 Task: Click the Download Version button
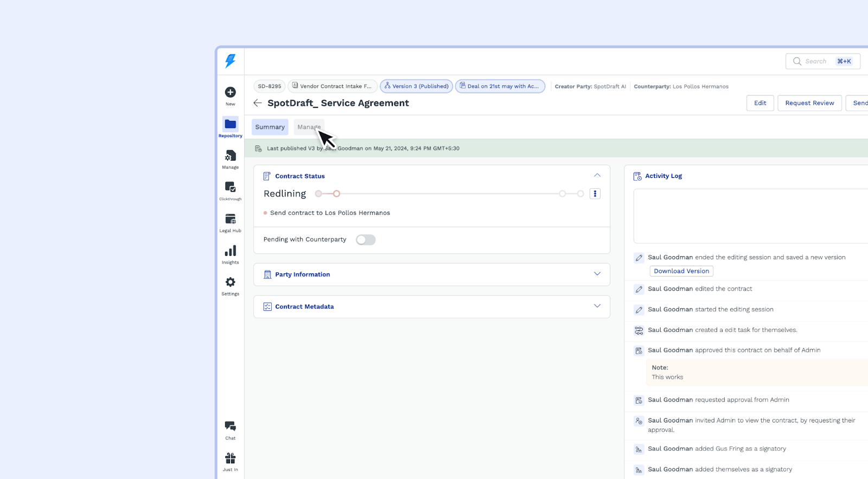(681, 271)
